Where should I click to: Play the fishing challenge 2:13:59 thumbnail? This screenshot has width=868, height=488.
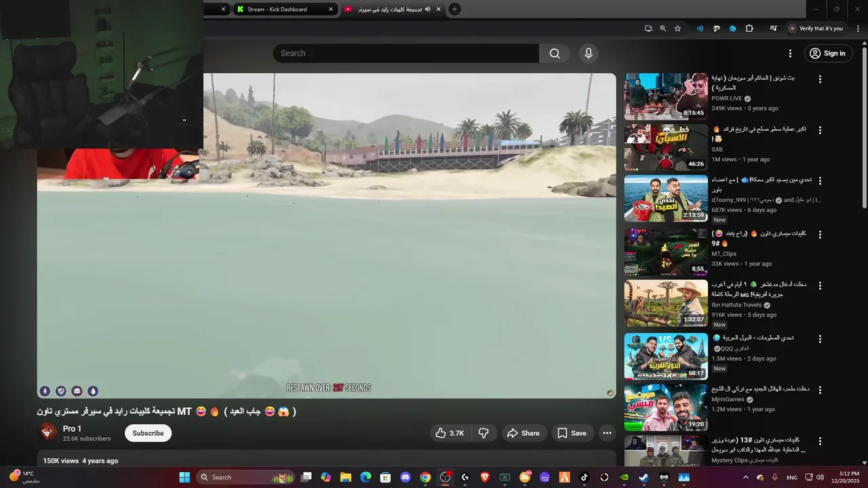click(x=666, y=199)
